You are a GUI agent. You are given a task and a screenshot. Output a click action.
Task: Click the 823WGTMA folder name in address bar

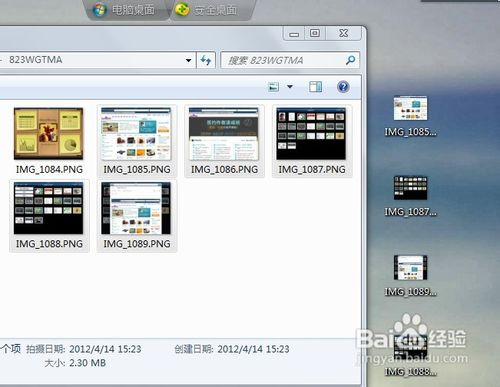click(x=36, y=60)
